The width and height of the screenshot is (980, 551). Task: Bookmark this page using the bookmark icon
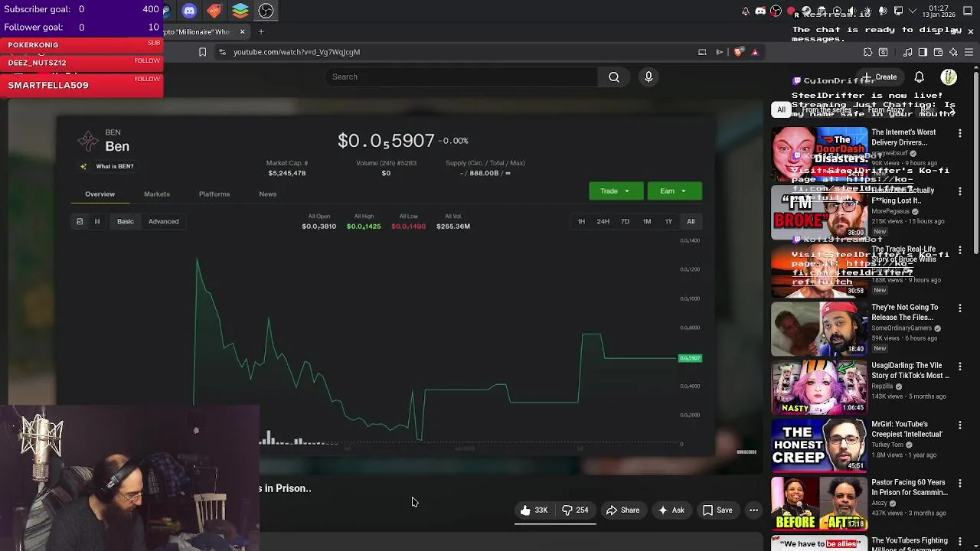point(202,52)
